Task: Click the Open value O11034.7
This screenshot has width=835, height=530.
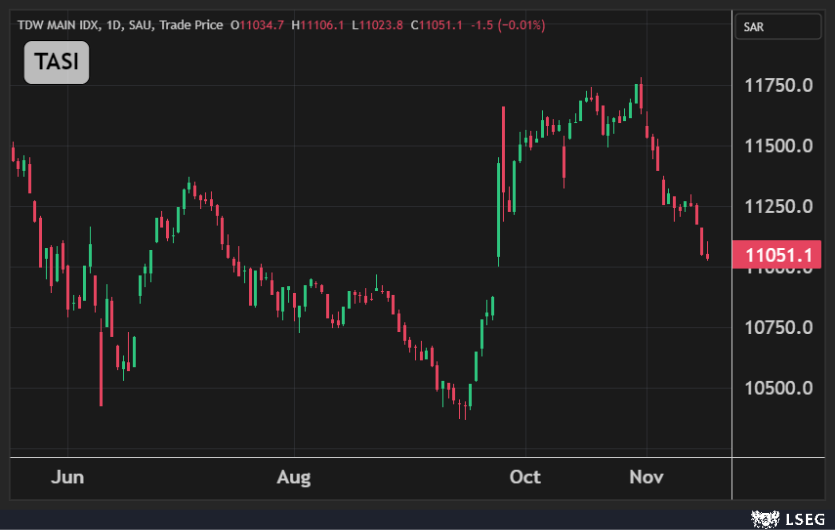Action: coord(257,25)
